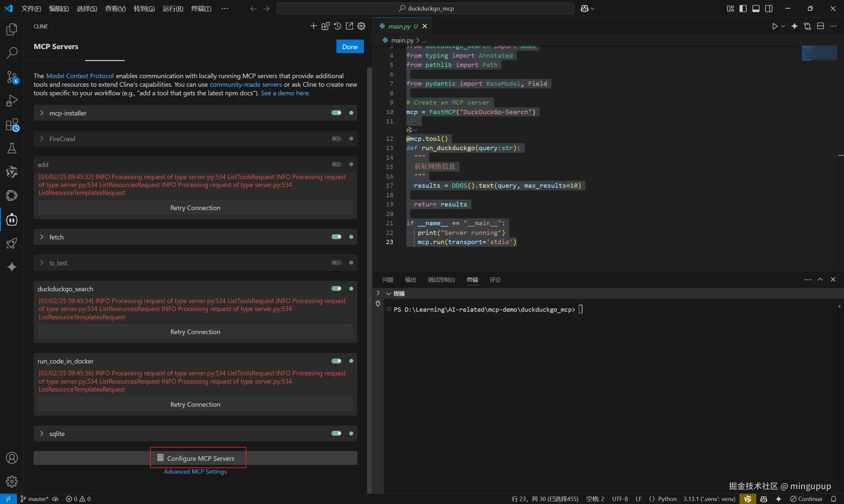Open MCP Servers icon in Cline header
Viewport: 844px width, 504px height.
(325, 26)
